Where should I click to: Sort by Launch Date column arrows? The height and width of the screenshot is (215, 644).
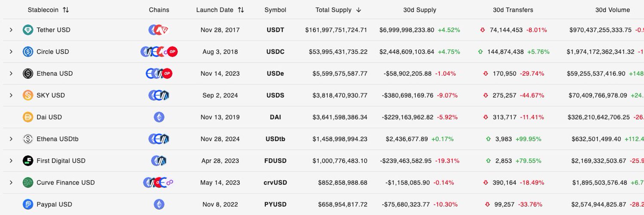241,10
